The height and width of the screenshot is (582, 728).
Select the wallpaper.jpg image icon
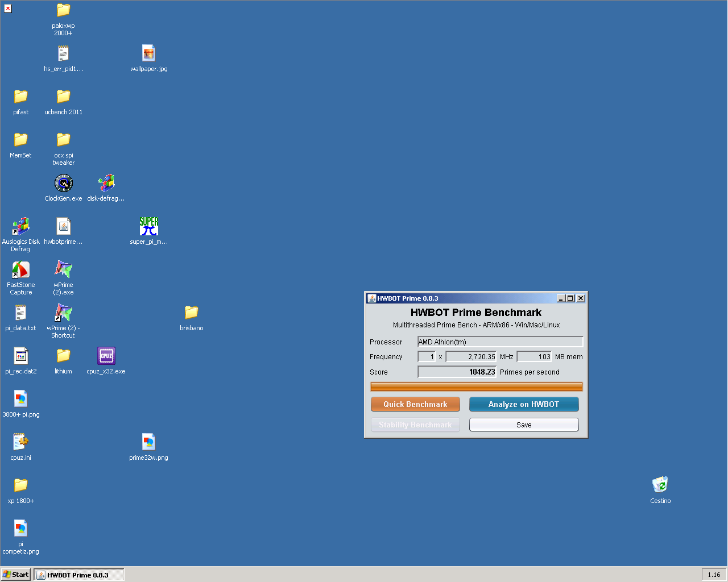click(x=148, y=53)
